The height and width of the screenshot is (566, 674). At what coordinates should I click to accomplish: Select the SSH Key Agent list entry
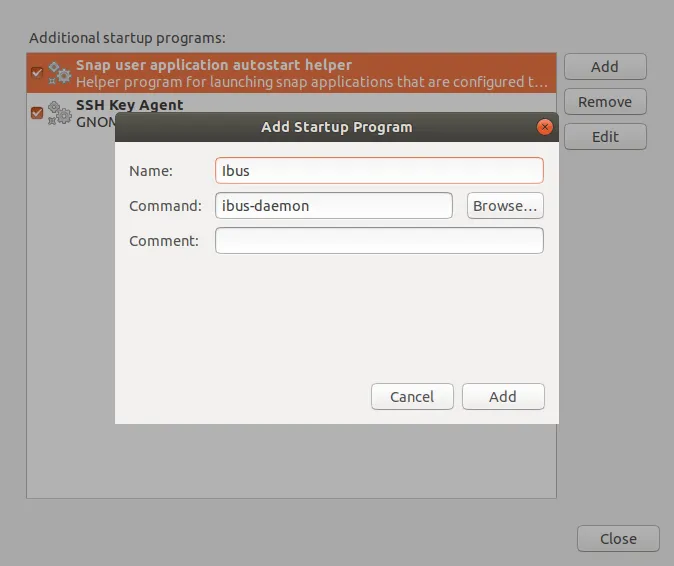point(129,104)
